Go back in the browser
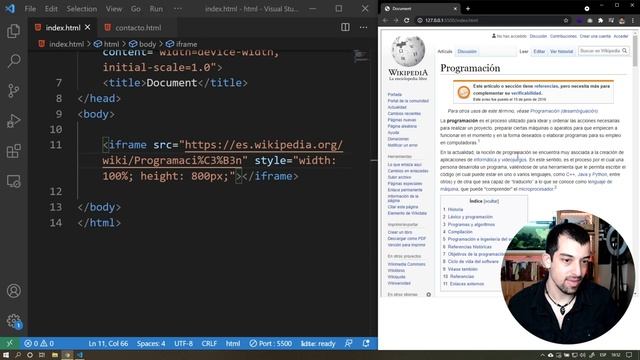This screenshot has width=640, height=360. [x=385, y=20]
